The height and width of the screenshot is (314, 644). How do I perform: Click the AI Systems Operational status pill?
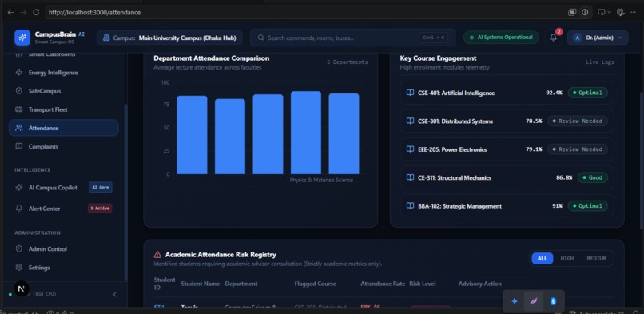(x=501, y=38)
